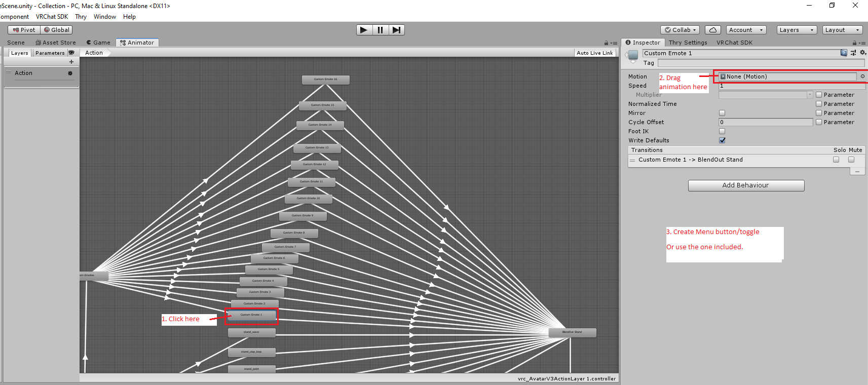868x385 pixels.
Task: Open the Inspector gear settings menu
Action: click(862, 53)
